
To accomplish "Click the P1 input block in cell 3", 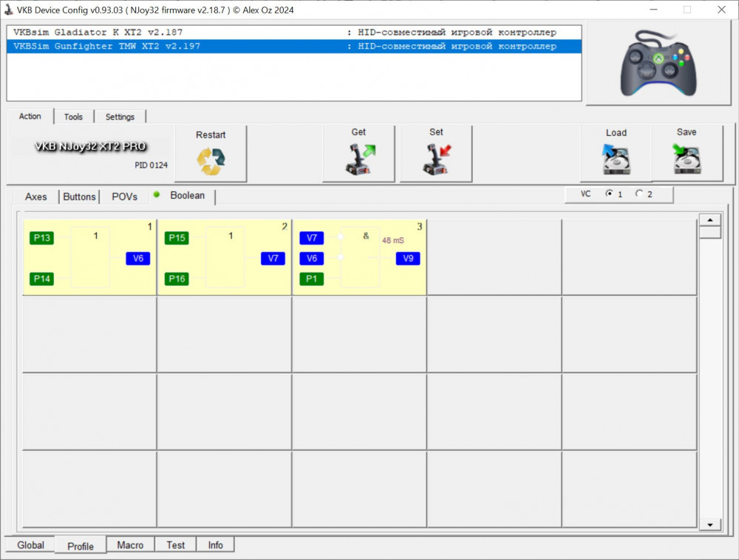I will tap(311, 279).
